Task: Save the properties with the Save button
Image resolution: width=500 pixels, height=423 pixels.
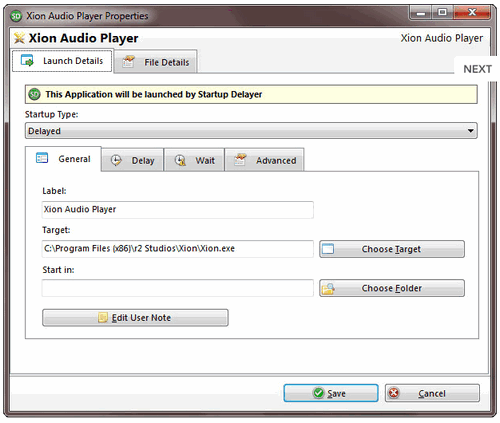Action: click(331, 393)
